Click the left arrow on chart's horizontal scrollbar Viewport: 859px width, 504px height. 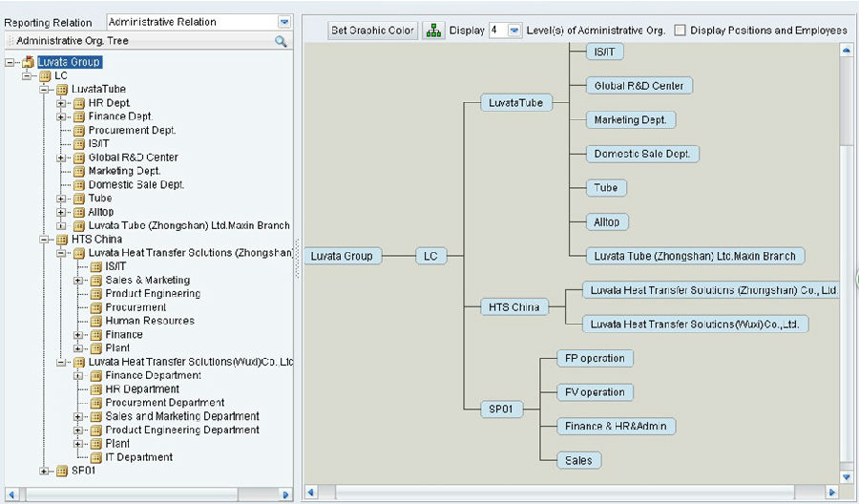coord(310,493)
